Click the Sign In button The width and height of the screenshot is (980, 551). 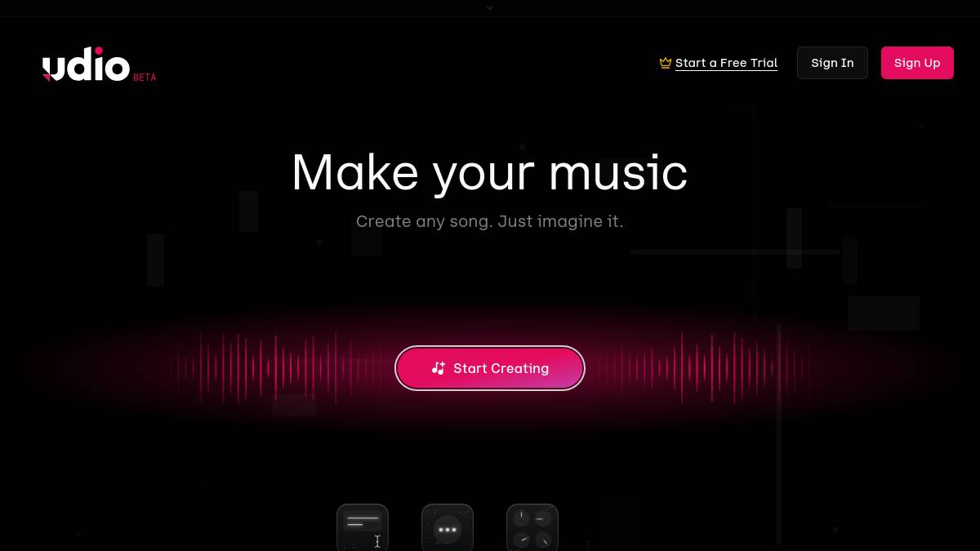tap(832, 63)
